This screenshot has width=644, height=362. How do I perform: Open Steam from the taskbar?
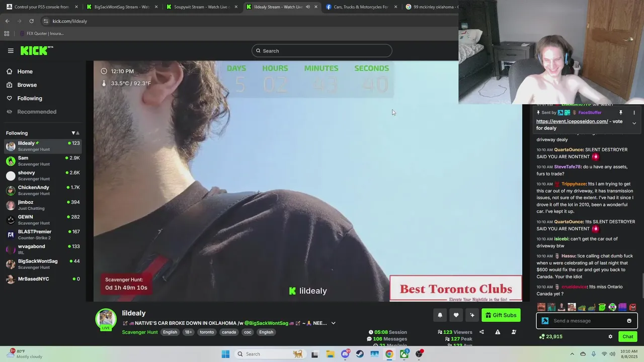tap(360, 354)
